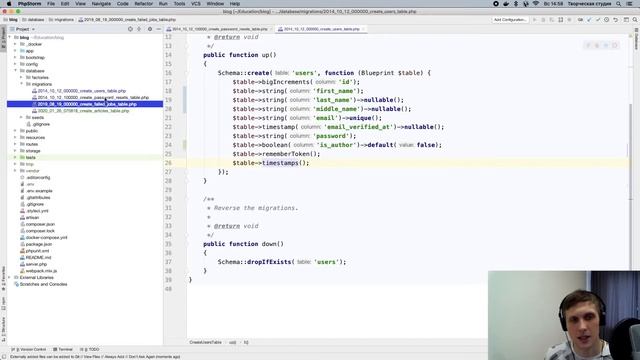Click artisan file icon in project tree
Image resolution: width=640 pixels, height=360 pixels.
click(x=22, y=218)
